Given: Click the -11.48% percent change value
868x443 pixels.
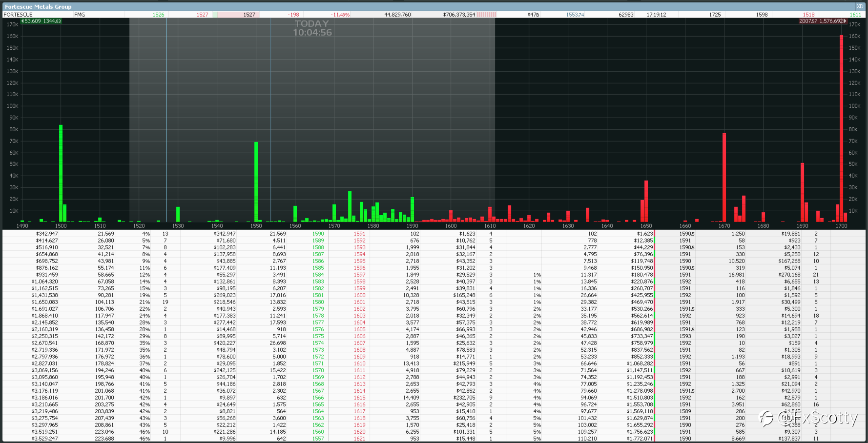Looking at the screenshot, I should pos(340,15).
